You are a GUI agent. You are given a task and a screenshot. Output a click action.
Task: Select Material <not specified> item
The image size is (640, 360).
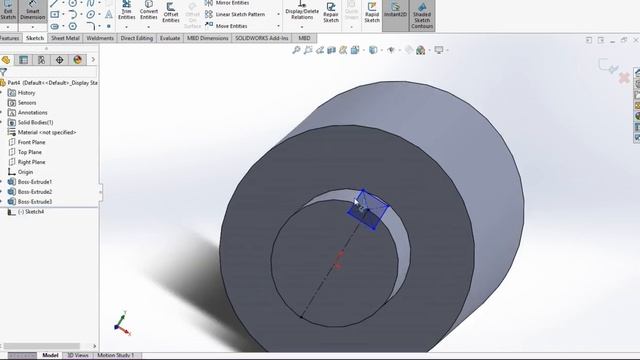click(42, 132)
